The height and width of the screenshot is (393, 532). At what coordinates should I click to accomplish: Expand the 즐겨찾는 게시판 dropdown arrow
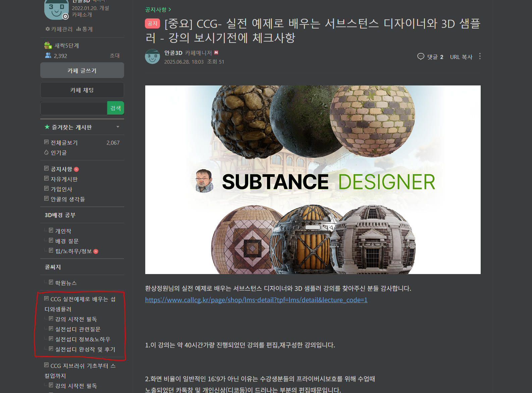(x=118, y=127)
